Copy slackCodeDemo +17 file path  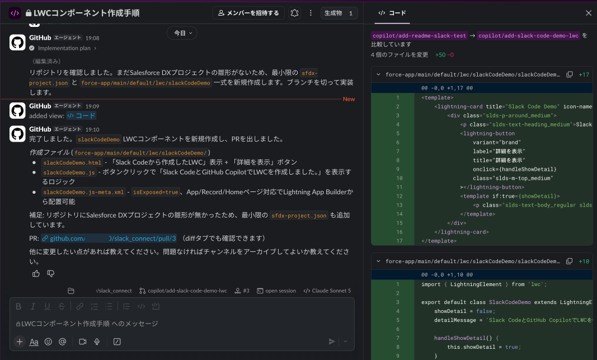[569, 75]
